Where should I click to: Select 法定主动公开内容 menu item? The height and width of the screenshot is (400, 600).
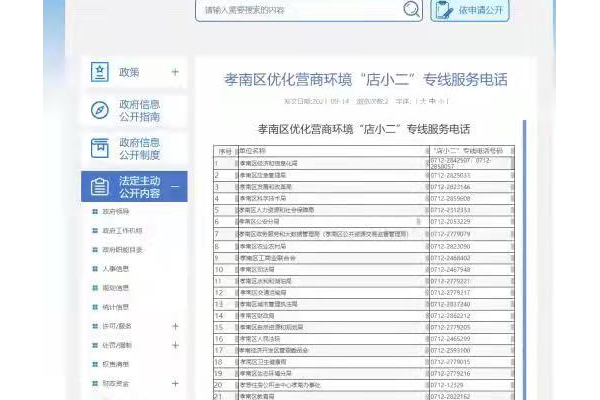(x=134, y=186)
